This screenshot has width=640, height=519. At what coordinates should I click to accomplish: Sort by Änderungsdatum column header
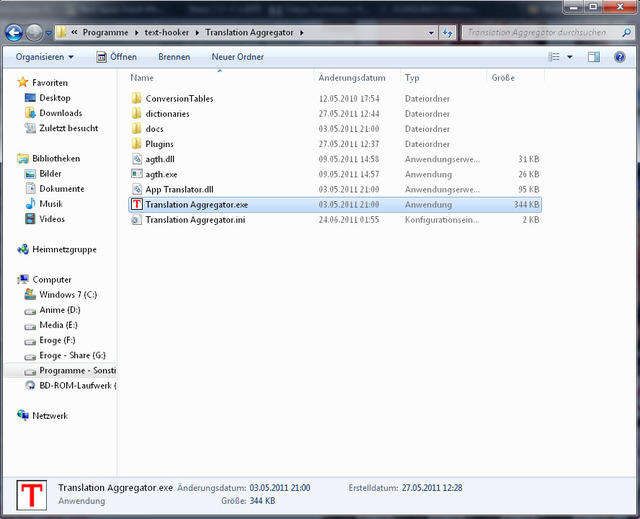click(352, 78)
